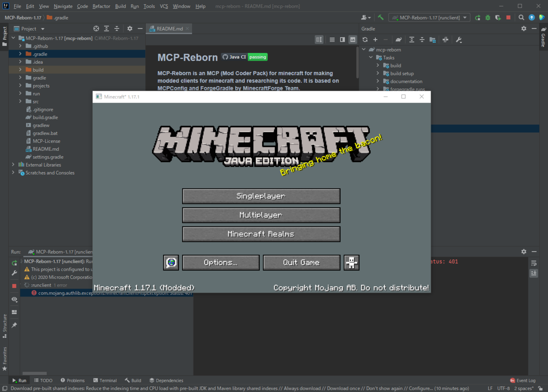Expand all in Project panel toolbar
The width and height of the screenshot is (548, 392).
point(106,28)
